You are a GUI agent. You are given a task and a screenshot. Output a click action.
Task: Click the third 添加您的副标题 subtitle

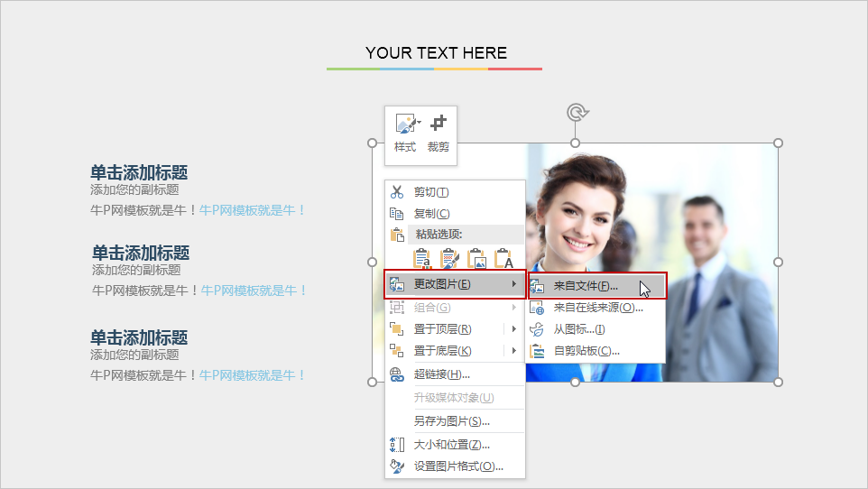[134, 355]
